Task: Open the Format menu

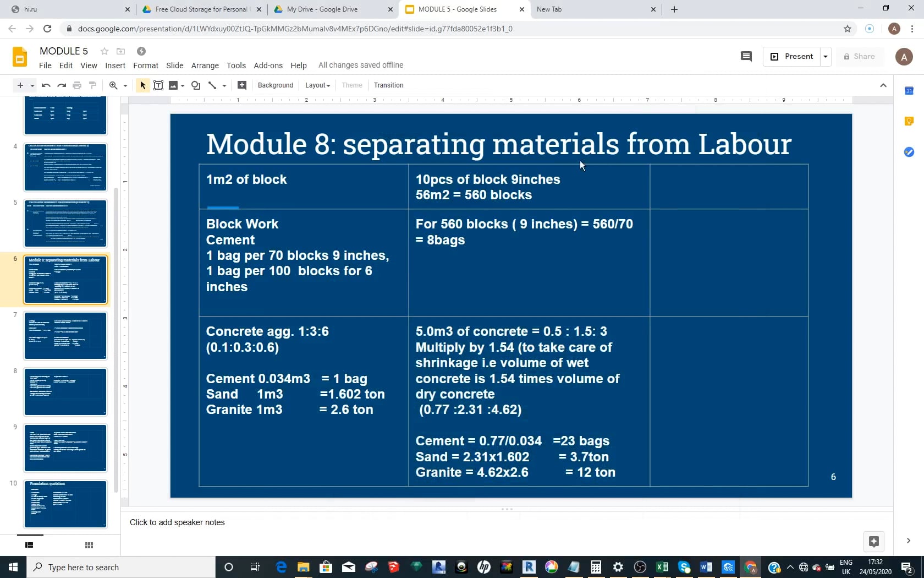Action: point(146,66)
